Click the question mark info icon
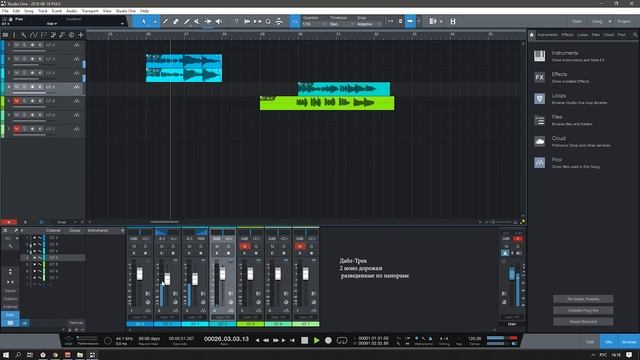 tap(236, 21)
